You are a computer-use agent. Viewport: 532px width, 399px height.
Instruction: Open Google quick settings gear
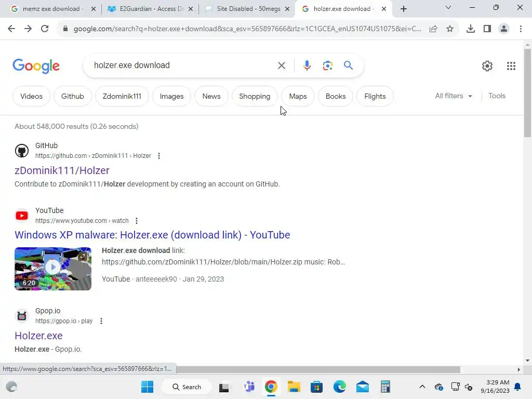[487, 66]
